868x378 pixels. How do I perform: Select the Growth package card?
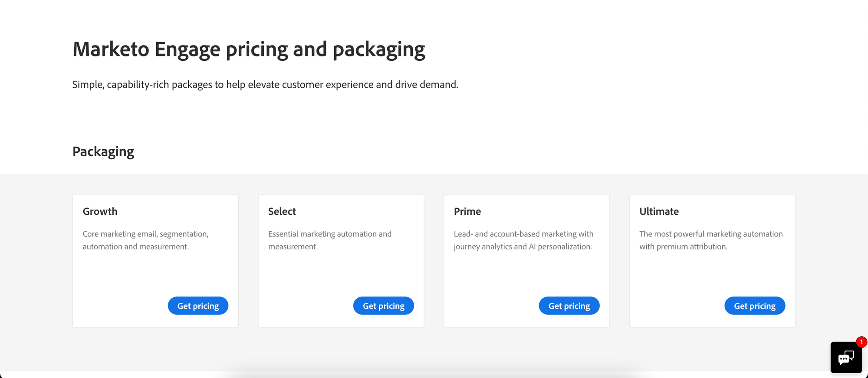coord(155,260)
